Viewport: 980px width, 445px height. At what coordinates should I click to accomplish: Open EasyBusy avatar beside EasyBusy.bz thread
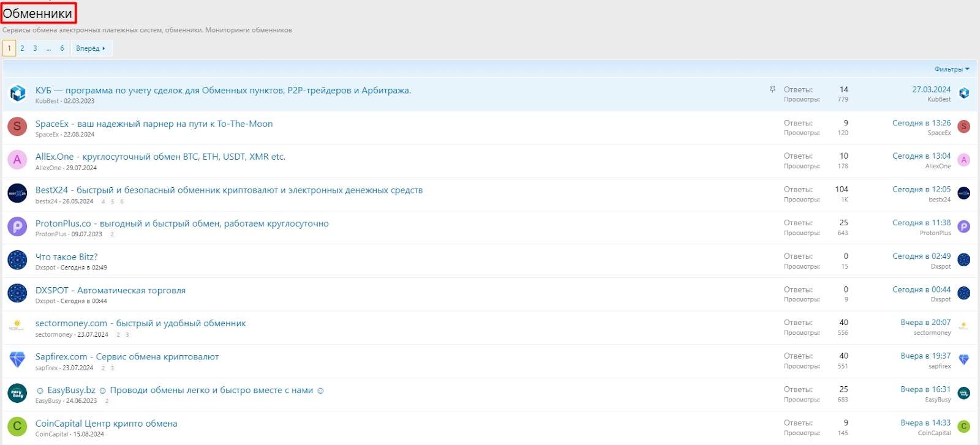[x=17, y=393]
